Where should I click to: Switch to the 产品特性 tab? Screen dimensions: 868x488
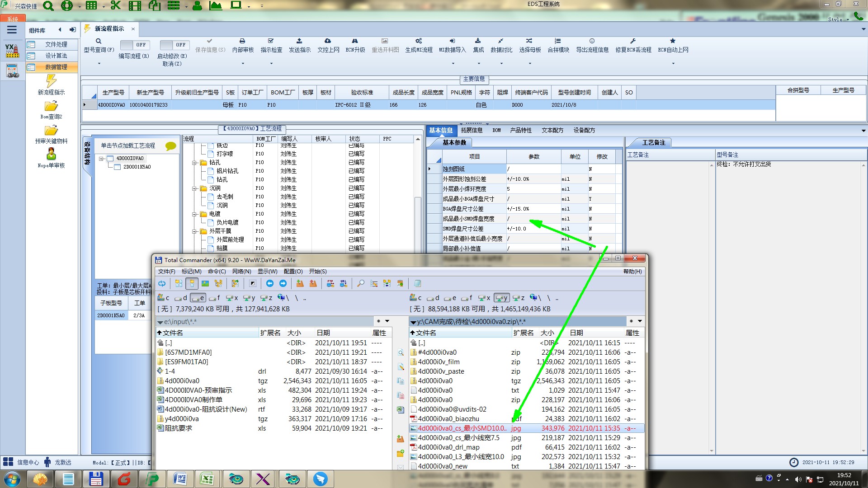(x=520, y=131)
